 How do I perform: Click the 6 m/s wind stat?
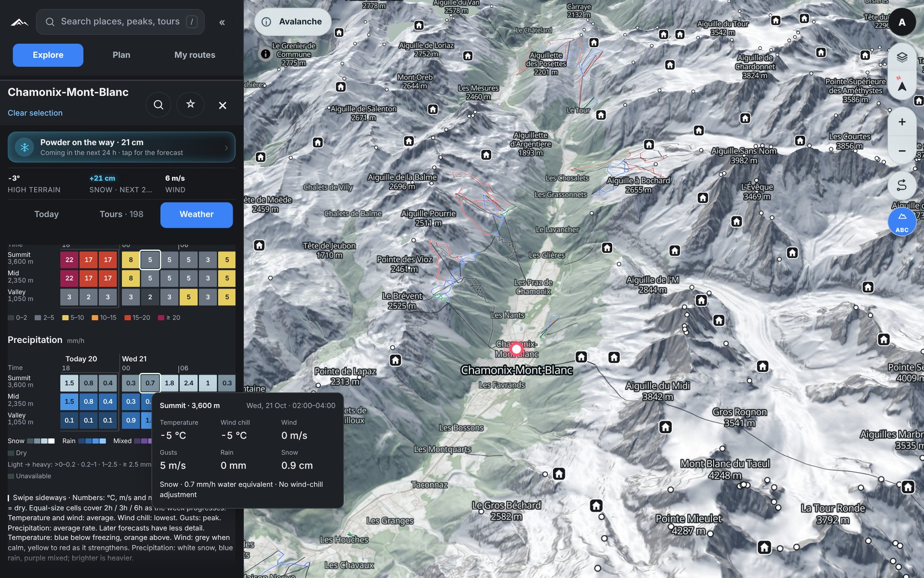pyautogui.click(x=175, y=184)
